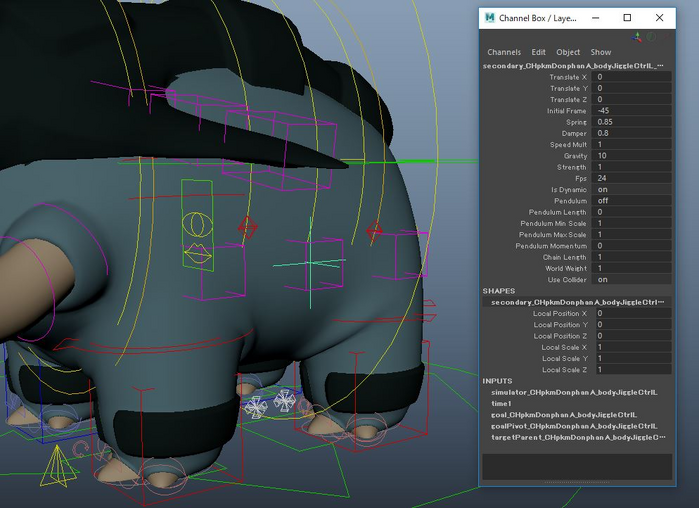Select the simulator_CHpkmDonphanA_bodyJiggleCtrlL input node
This screenshot has height=508, width=699.
pyautogui.click(x=574, y=392)
